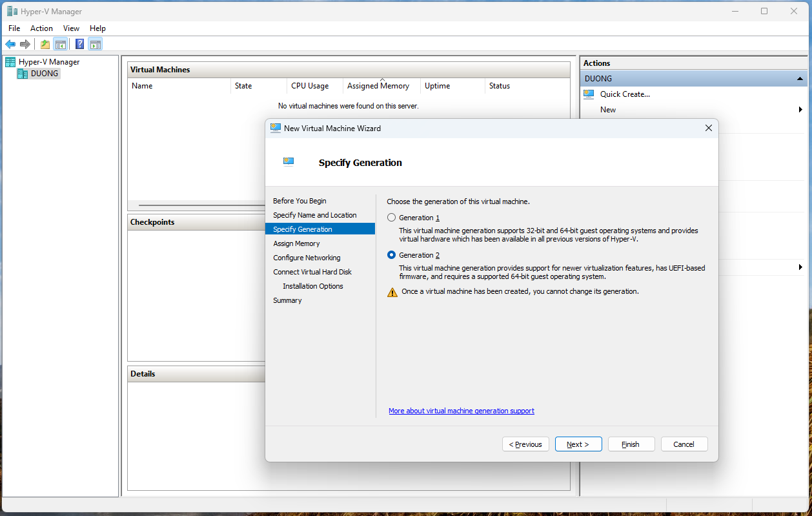Click the Up one level folder icon

pos(45,44)
